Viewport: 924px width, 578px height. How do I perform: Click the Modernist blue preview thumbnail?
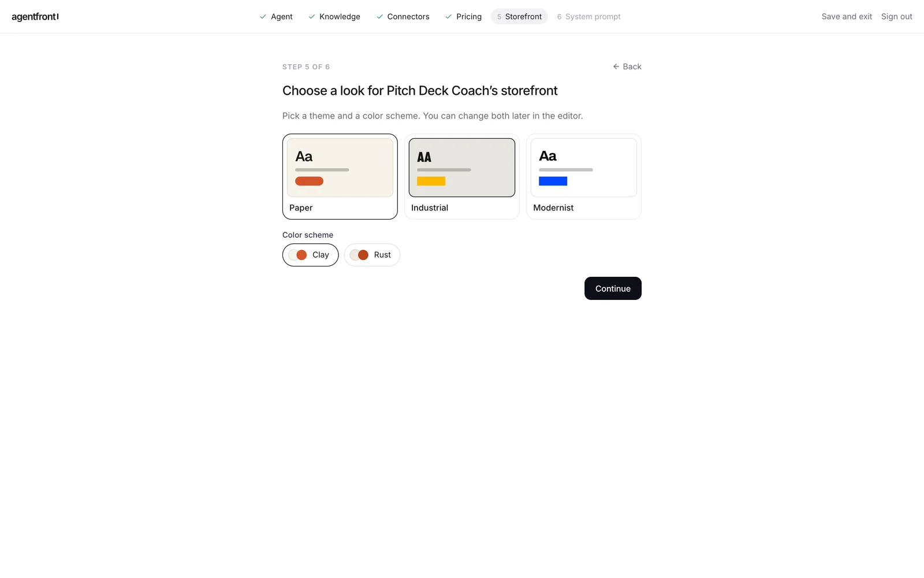(x=584, y=168)
